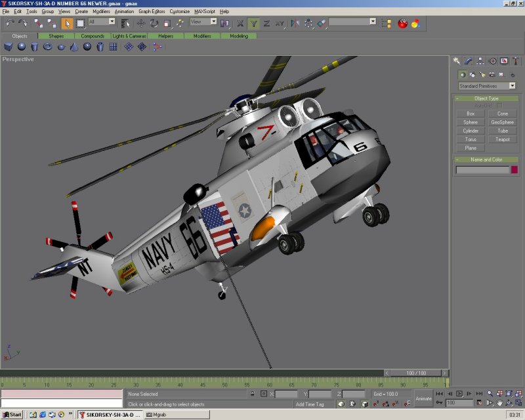Restrict to Y axis constraint toggle
The height and width of the screenshot is (420, 525).
pos(254,23)
